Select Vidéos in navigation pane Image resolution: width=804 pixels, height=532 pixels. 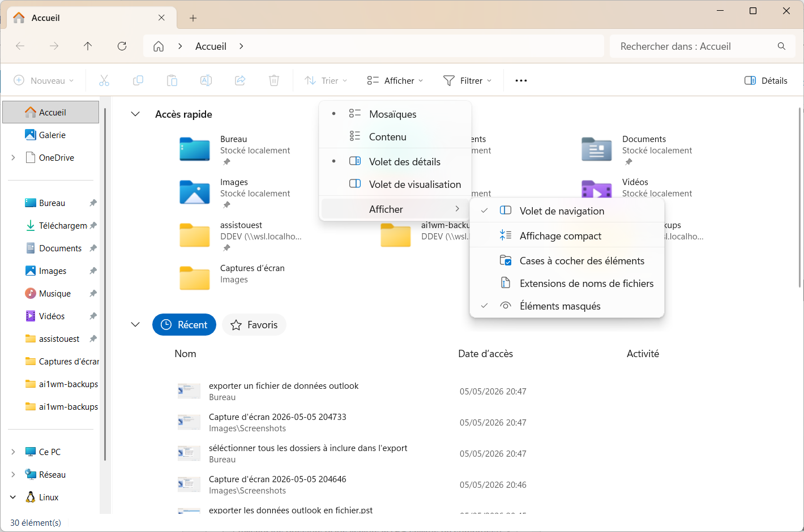tap(51, 316)
